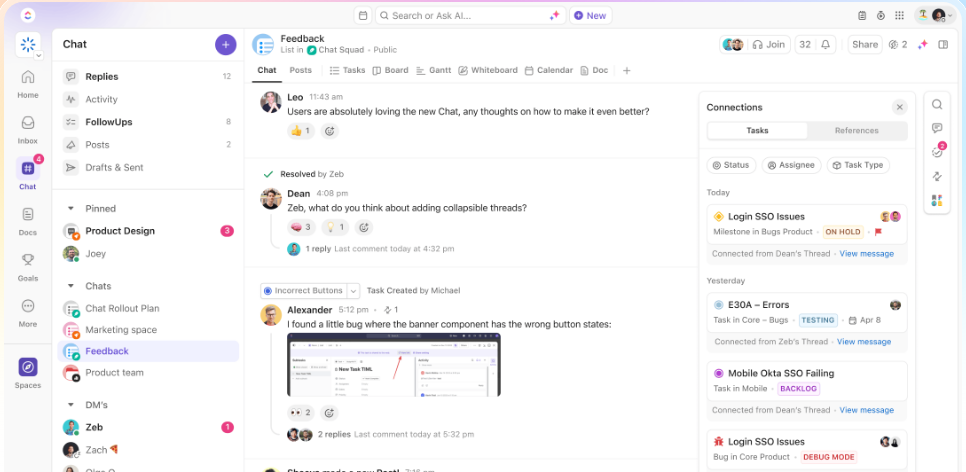Viewport: 966px width, 472px height.
Task: Collapse the Pinned section
Action: (71, 208)
